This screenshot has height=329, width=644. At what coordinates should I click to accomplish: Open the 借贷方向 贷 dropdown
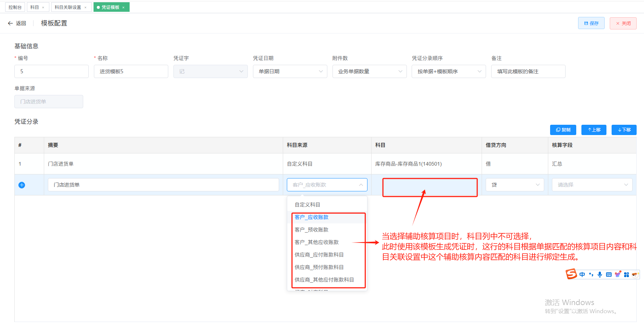click(x=515, y=185)
